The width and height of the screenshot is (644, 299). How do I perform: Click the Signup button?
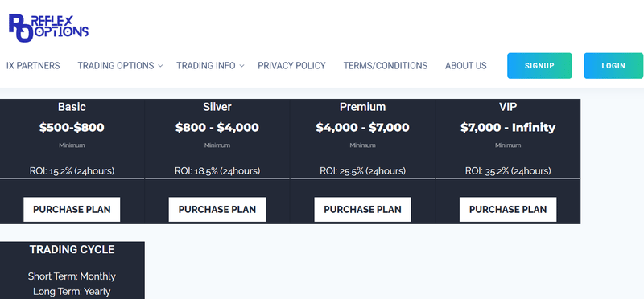click(x=539, y=66)
